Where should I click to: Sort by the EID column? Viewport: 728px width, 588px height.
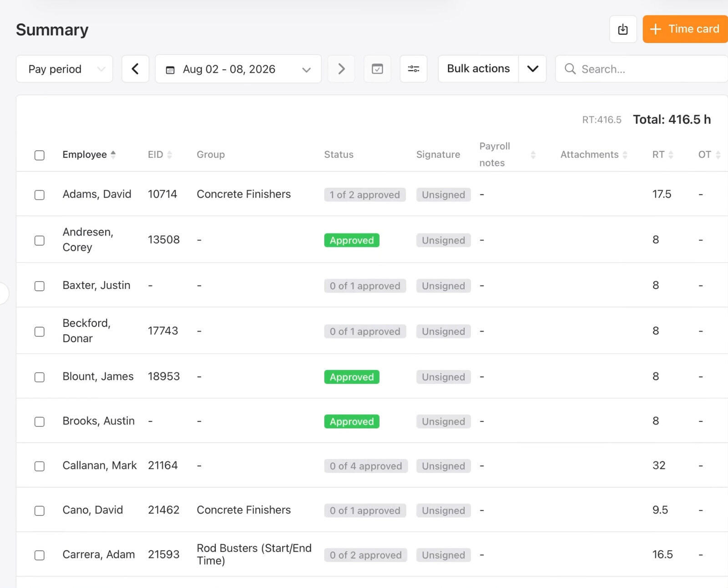point(160,154)
